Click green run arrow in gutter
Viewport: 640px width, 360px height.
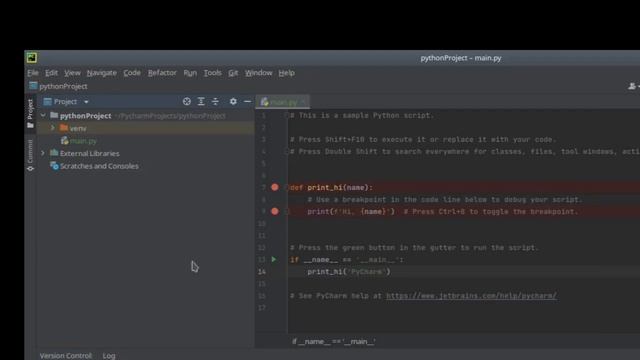tap(274, 260)
